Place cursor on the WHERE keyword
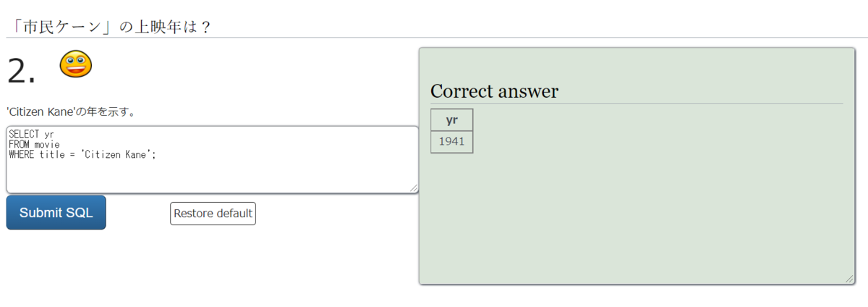 coord(22,154)
